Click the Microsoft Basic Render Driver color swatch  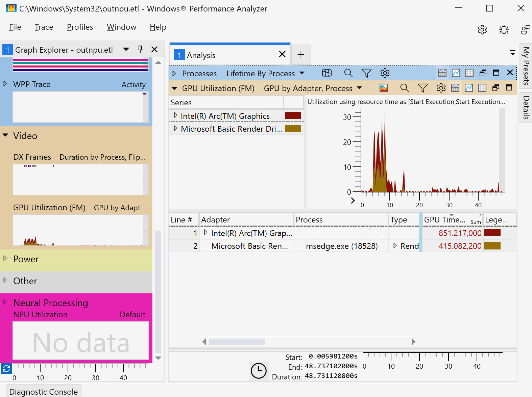[x=293, y=129]
